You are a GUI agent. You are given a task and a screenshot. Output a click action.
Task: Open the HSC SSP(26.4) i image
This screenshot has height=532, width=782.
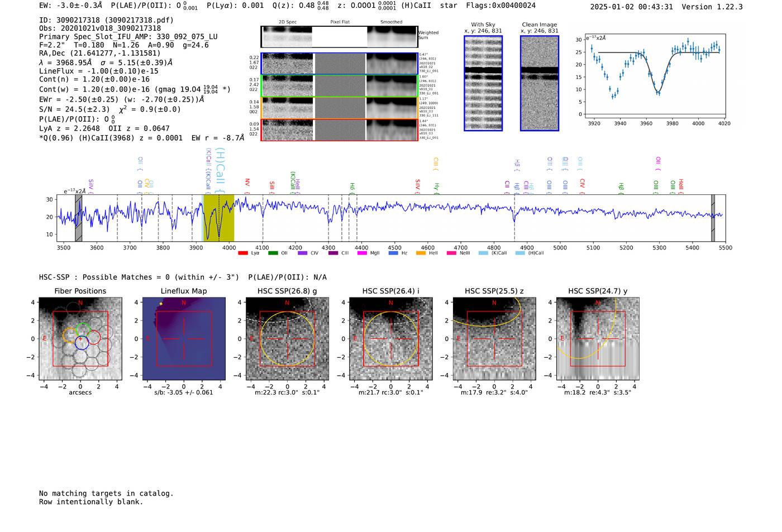tap(390, 338)
